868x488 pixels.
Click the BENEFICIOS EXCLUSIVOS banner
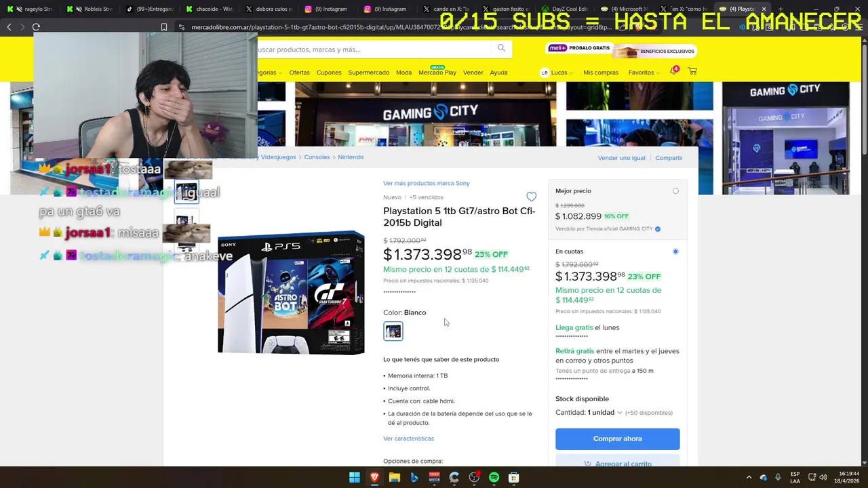pos(655,51)
